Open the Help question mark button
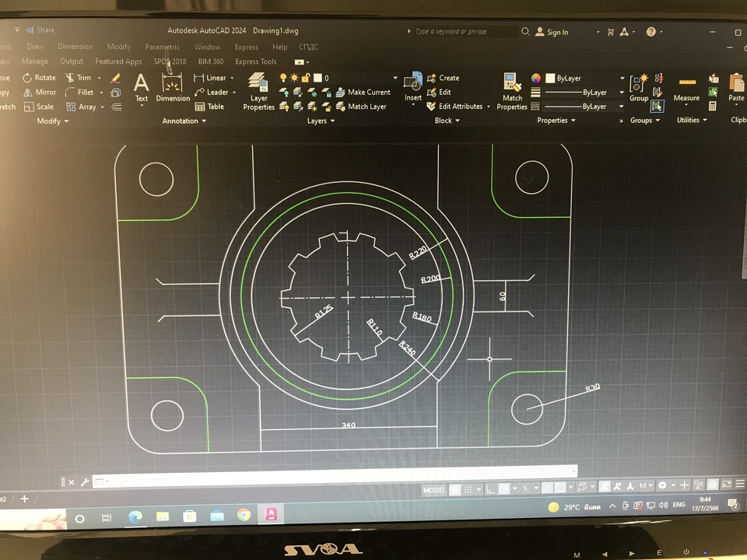The image size is (747, 560). pyautogui.click(x=651, y=32)
